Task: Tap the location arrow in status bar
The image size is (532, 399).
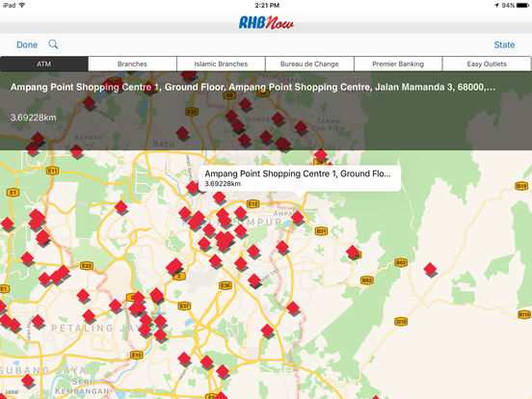Action: 496,5
